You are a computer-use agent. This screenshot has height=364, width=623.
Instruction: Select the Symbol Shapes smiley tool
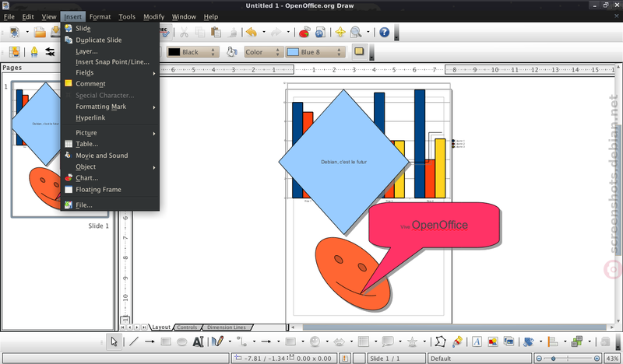tap(315, 341)
